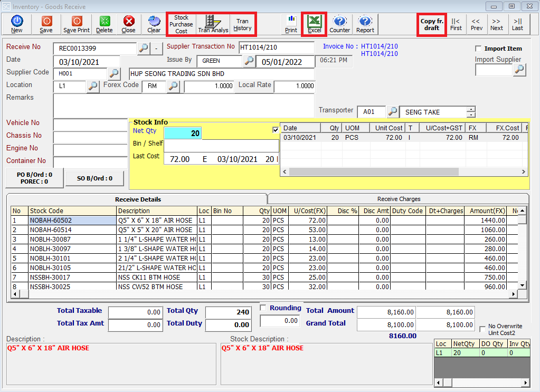Open Transporter lookup icon
The width and height of the screenshot is (540, 392).
point(393,111)
